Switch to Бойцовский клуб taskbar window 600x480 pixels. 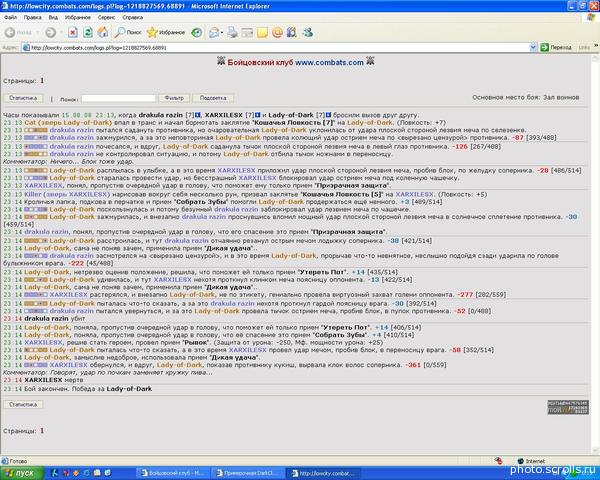tap(172, 473)
